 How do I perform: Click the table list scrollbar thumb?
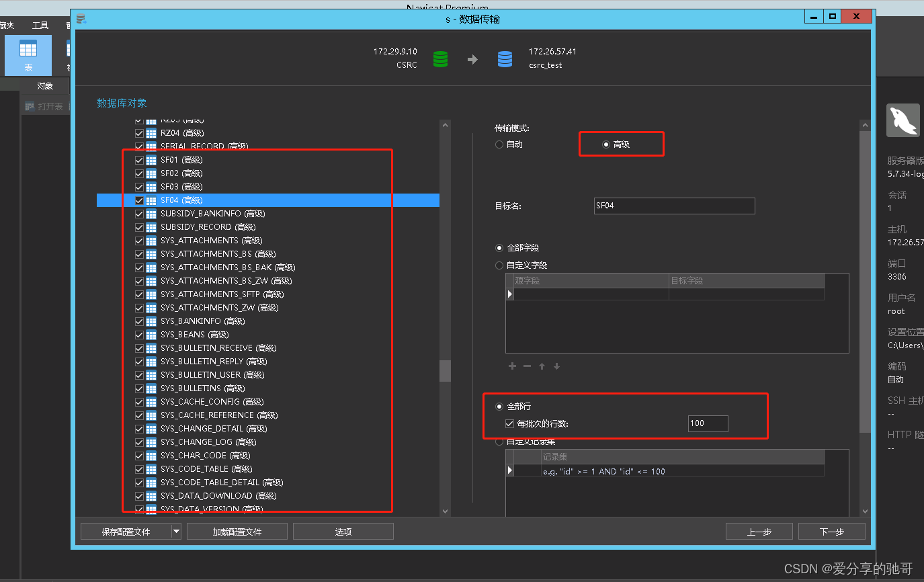(445, 371)
